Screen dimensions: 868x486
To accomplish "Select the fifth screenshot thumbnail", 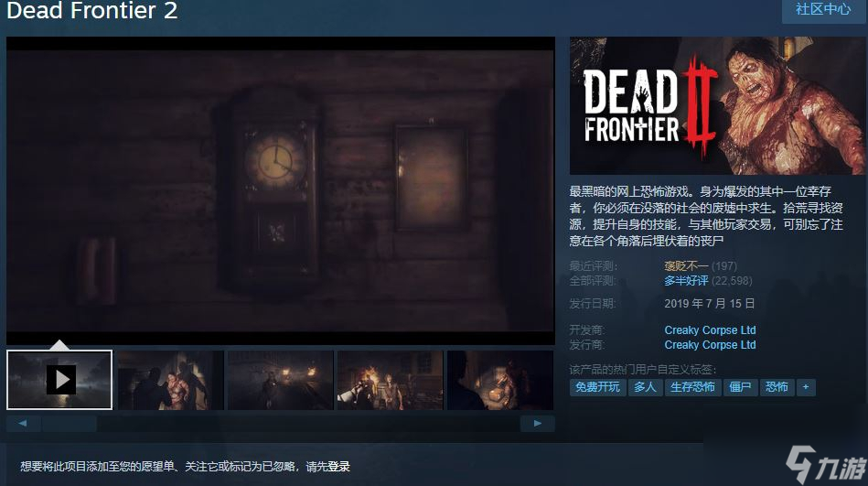I will (500, 380).
